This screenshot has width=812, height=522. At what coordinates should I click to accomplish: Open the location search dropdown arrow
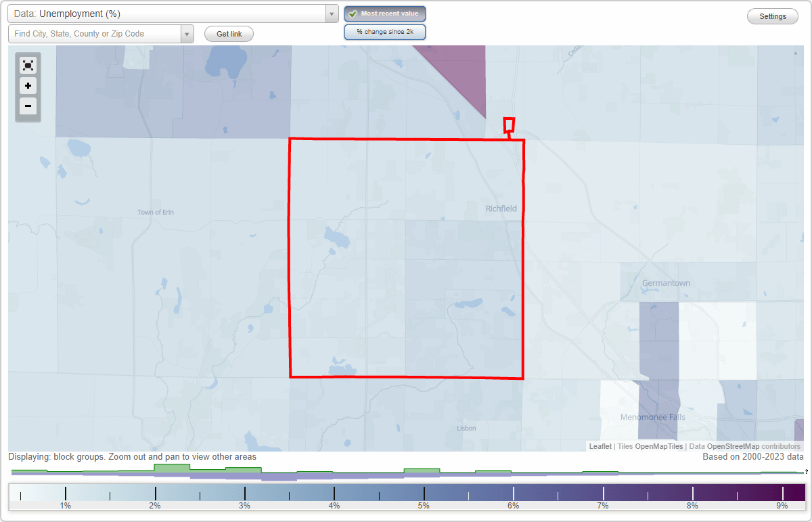click(x=187, y=32)
